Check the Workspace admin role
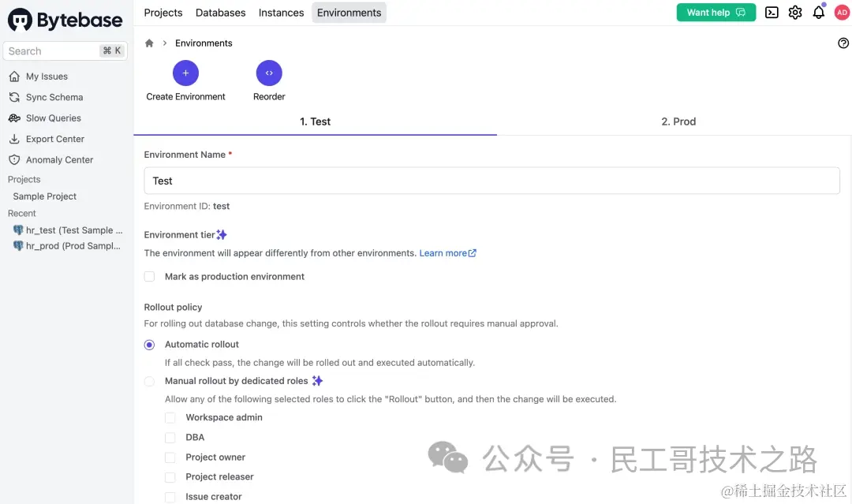852x504 pixels. pos(170,418)
